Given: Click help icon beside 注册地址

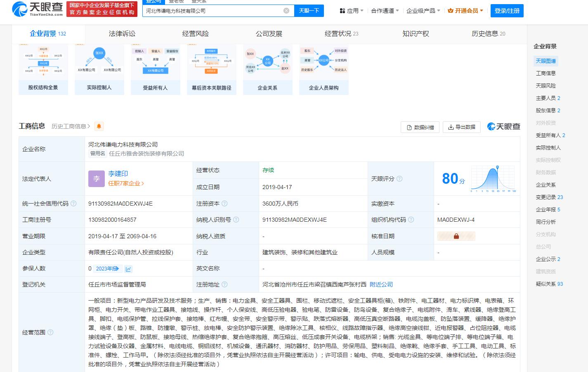Looking at the screenshot, I should 224,284.
